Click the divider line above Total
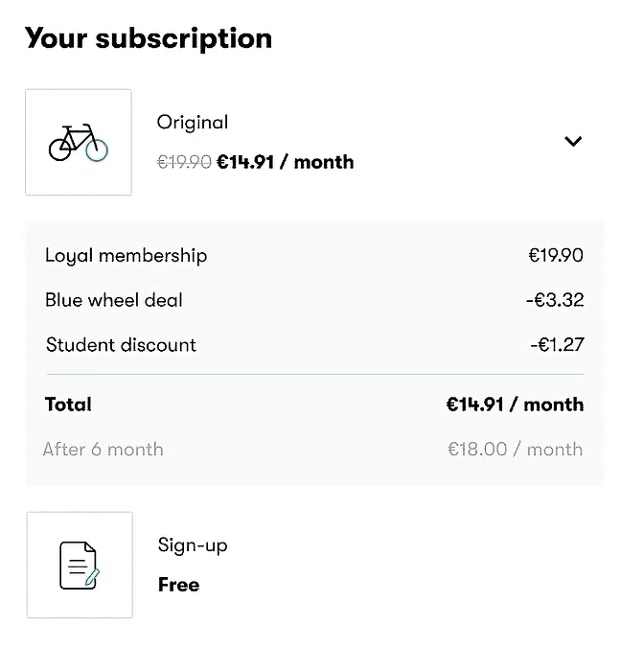 click(315, 375)
